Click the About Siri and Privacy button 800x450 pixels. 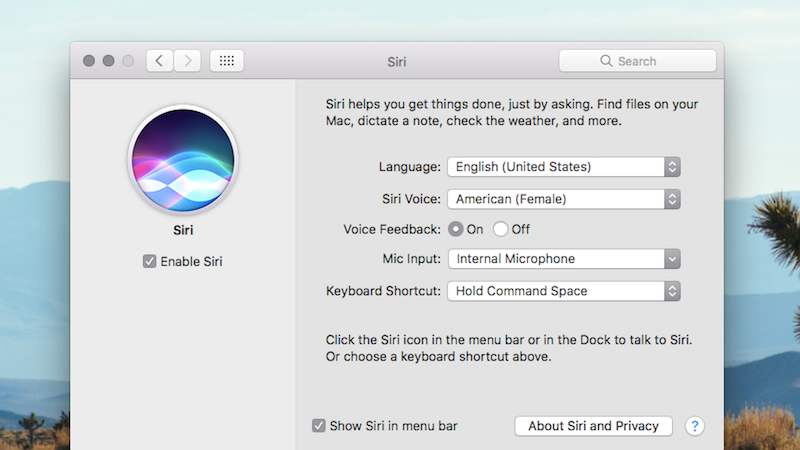(x=593, y=426)
